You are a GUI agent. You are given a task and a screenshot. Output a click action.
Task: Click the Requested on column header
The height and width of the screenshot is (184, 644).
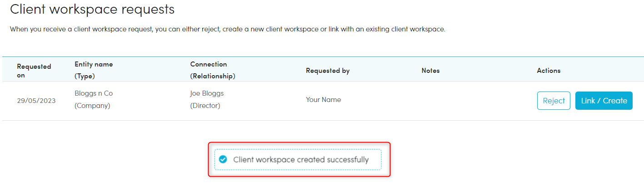coord(34,71)
